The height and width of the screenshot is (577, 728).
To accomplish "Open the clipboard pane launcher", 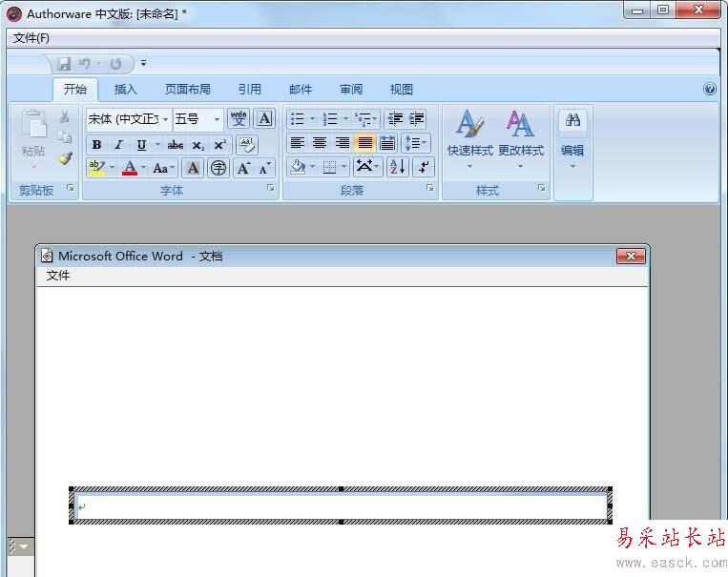I will [x=71, y=188].
